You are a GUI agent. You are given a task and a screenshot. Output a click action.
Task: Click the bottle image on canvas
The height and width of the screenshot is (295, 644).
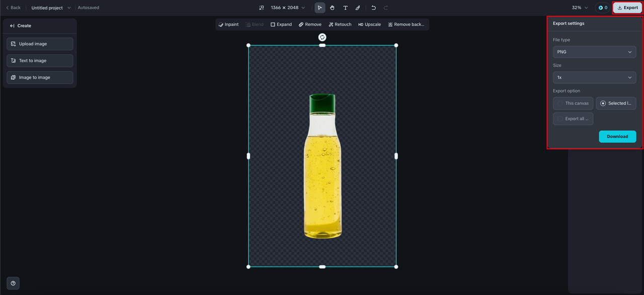[323, 166]
